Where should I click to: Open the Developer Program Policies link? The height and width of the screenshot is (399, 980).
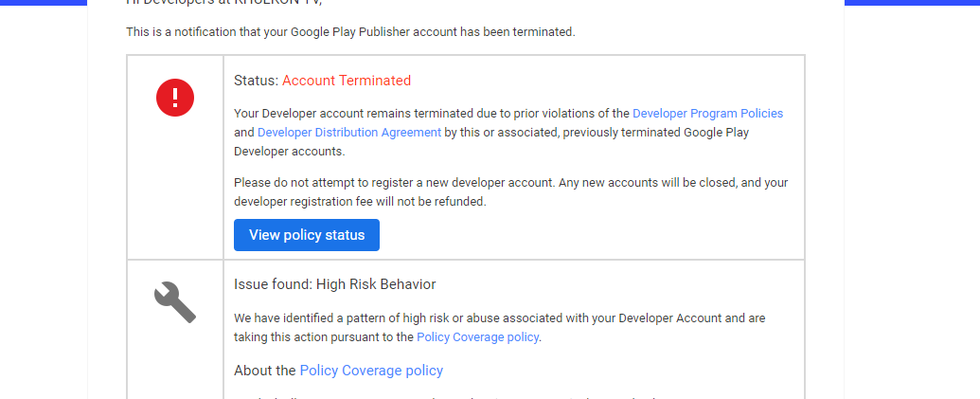point(707,113)
